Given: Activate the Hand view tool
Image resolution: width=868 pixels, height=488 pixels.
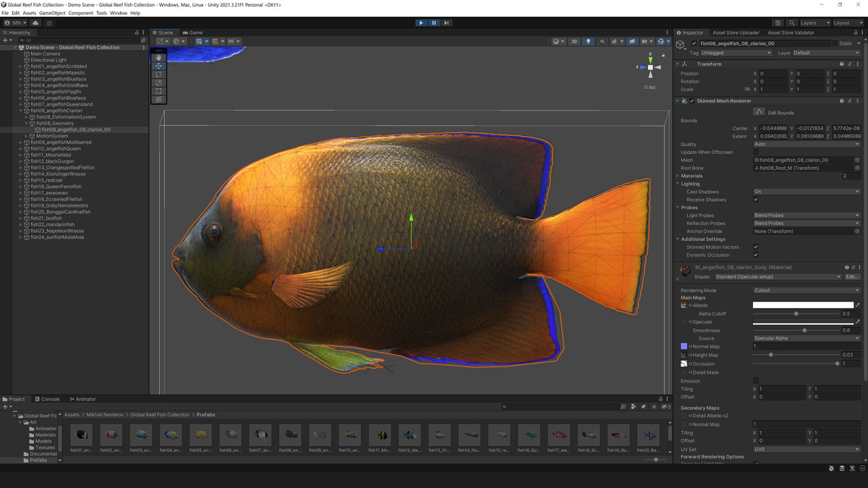Looking at the screenshot, I should (158, 57).
